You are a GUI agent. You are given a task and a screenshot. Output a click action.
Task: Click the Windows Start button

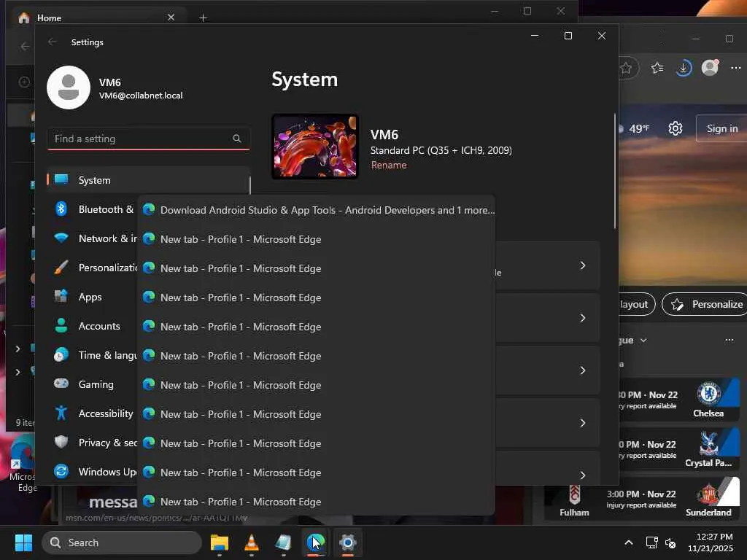[x=23, y=542]
